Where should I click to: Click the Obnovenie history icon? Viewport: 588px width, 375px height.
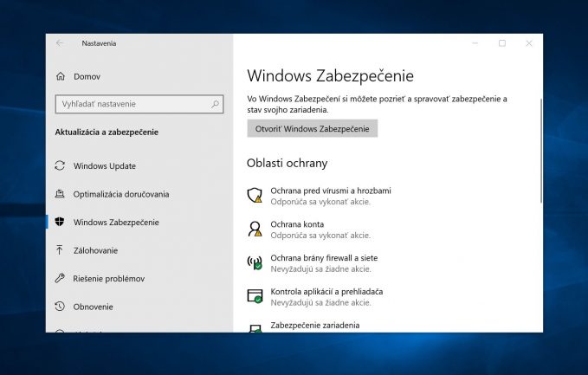click(x=60, y=307)
